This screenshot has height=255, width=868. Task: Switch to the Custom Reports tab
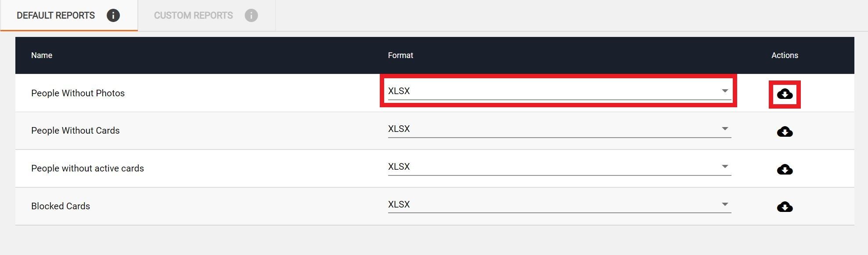click(206, 15)
